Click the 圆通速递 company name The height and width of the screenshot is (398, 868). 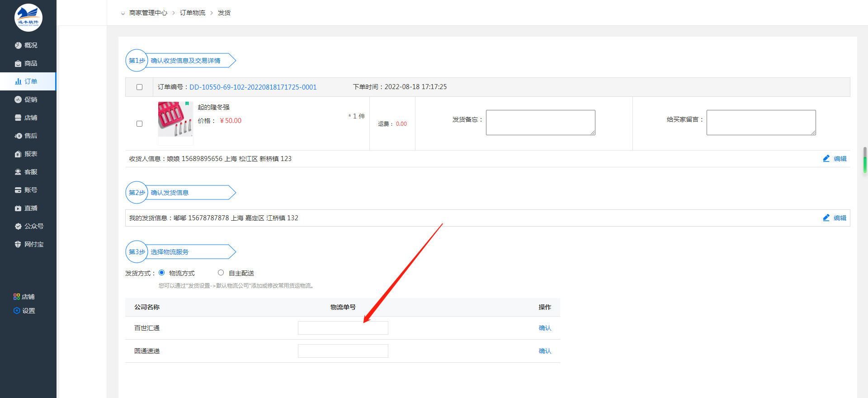(x=147, y=351)
